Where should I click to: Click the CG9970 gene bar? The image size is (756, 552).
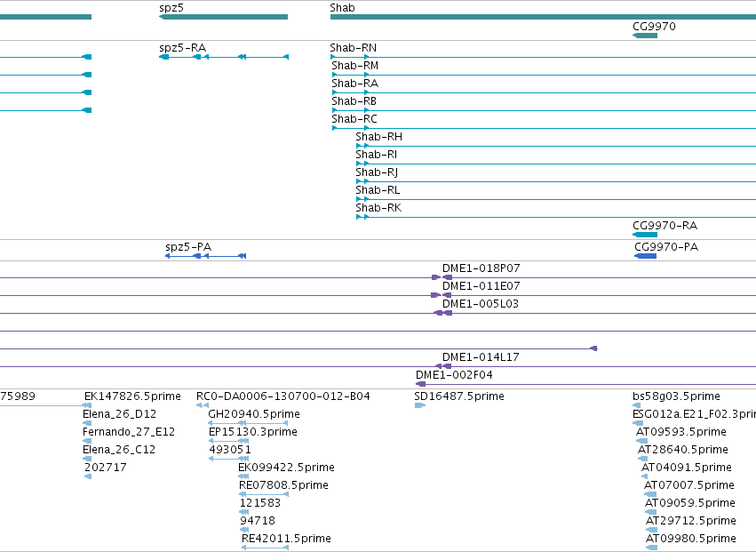click(645, 36)
